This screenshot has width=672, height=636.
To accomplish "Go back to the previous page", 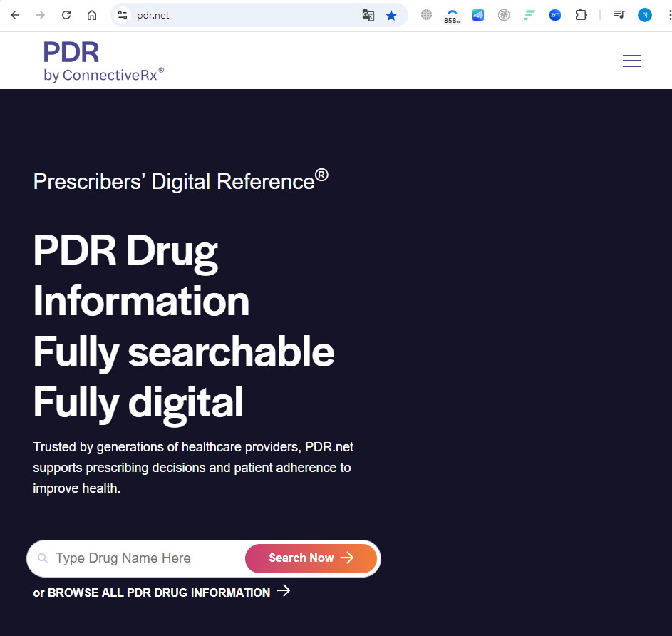I will (15, 16).
